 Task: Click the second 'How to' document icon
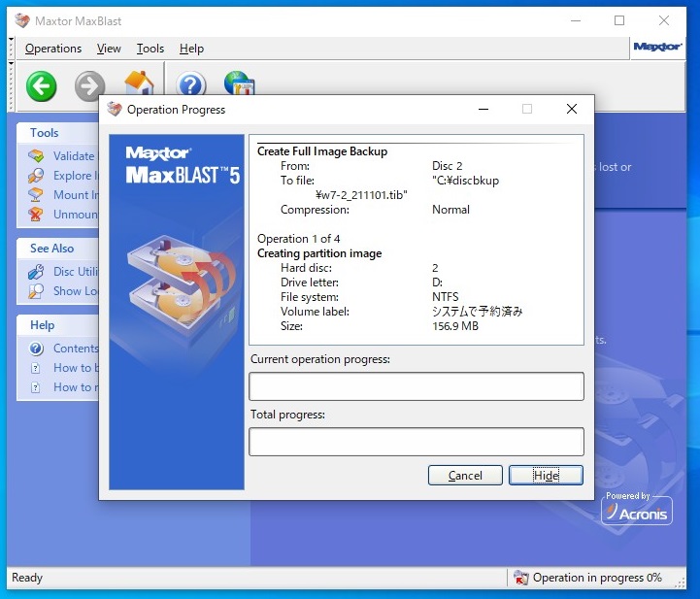36,387
